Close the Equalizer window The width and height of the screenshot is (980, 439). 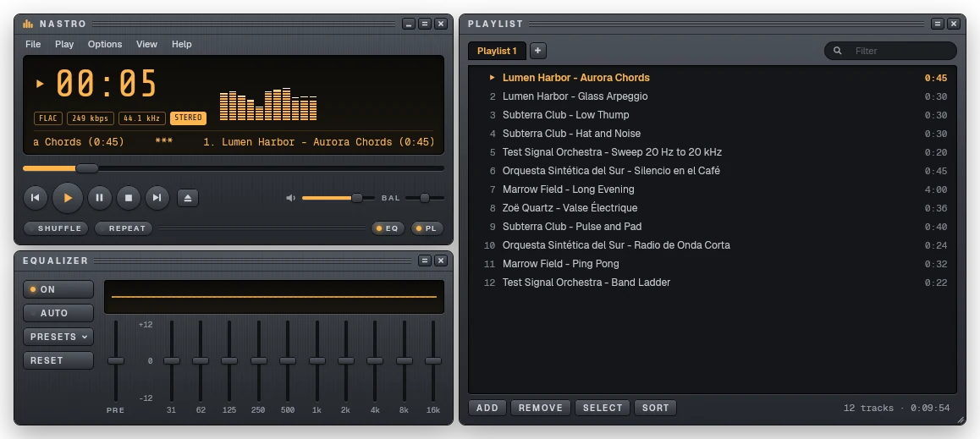click(x=441, y=261)
